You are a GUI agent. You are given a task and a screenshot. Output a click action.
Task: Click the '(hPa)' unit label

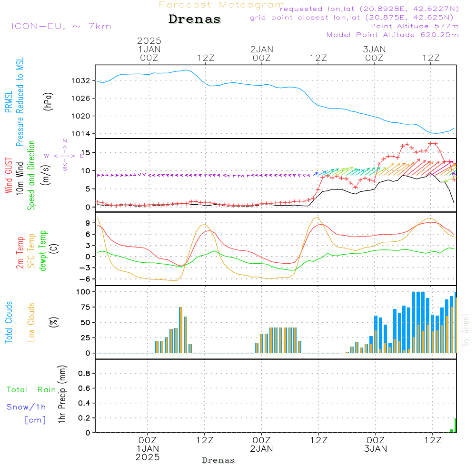(48, 101)
